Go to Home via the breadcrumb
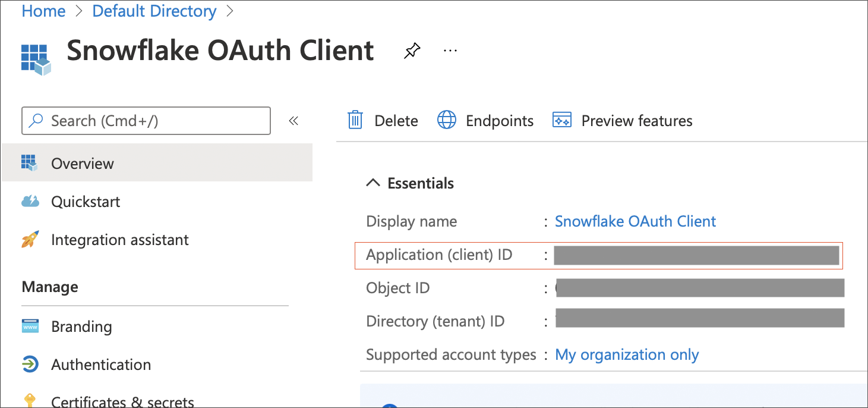This screenshot has width=868, height=408. pyautogui.click(x=43, y=11)
